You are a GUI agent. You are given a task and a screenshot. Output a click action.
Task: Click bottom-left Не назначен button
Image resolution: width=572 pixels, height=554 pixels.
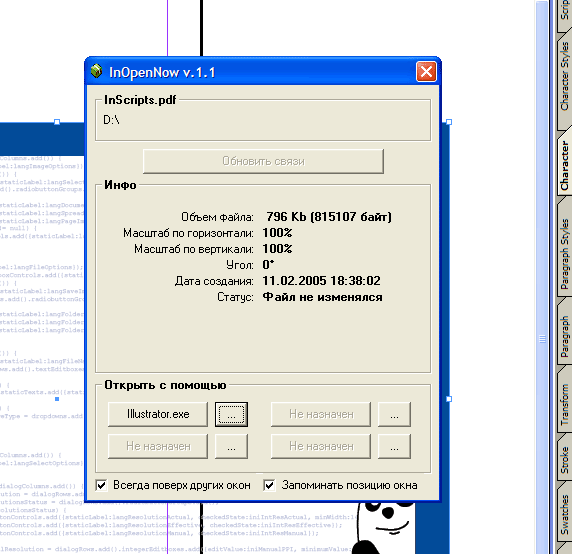point(158,446)
